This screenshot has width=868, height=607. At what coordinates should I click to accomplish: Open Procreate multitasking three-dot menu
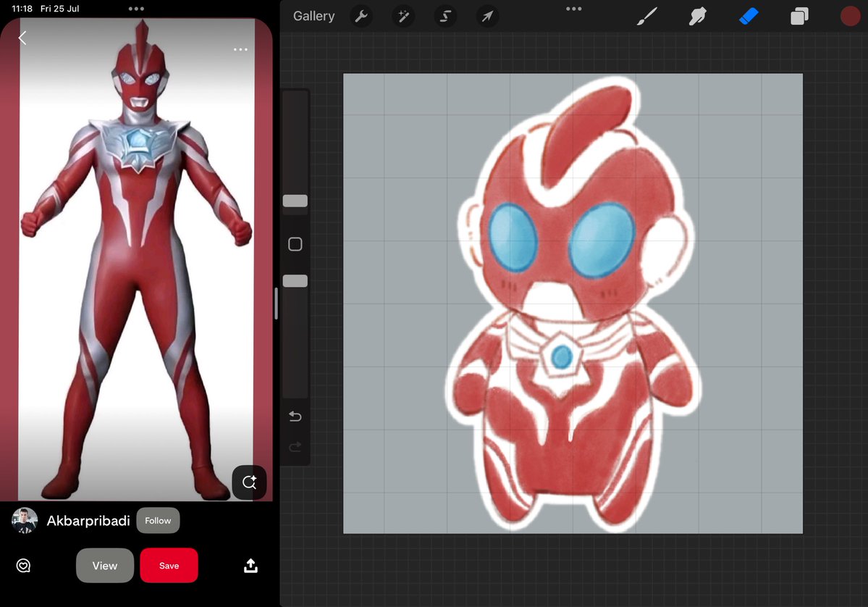tap(574, 8)
